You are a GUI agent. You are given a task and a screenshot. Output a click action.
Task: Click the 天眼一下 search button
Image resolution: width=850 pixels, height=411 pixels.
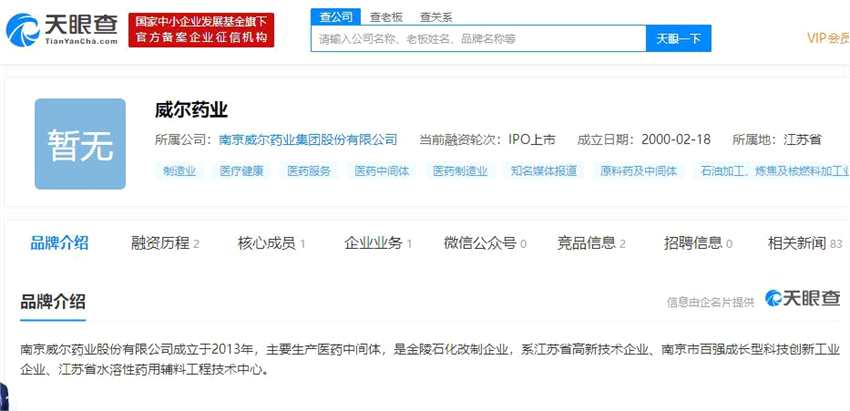click(679, 38)
